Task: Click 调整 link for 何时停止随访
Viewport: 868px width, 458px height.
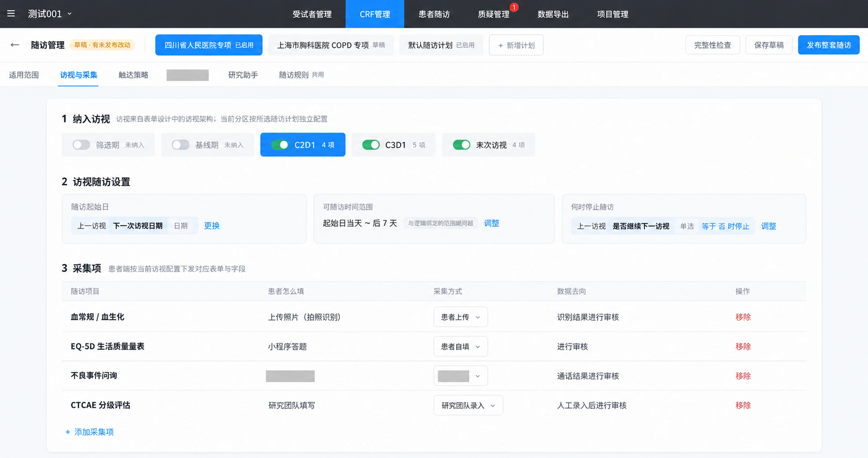Action: coord(768,226)
